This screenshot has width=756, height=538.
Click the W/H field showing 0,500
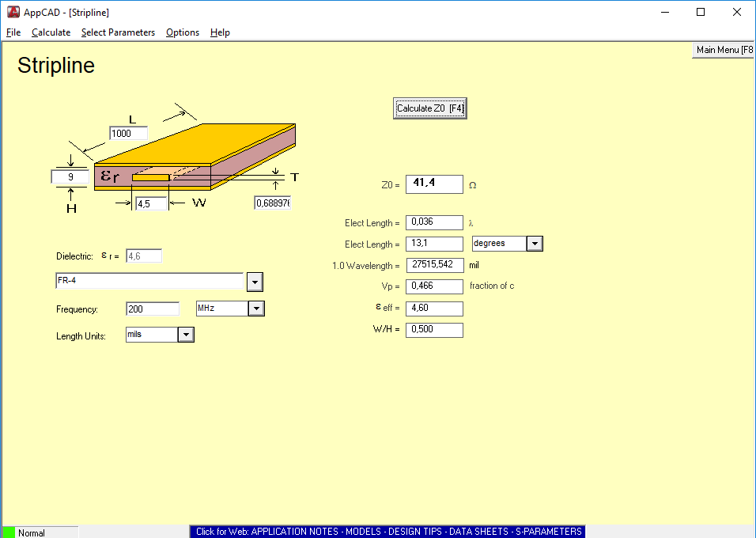pos(434,330)
